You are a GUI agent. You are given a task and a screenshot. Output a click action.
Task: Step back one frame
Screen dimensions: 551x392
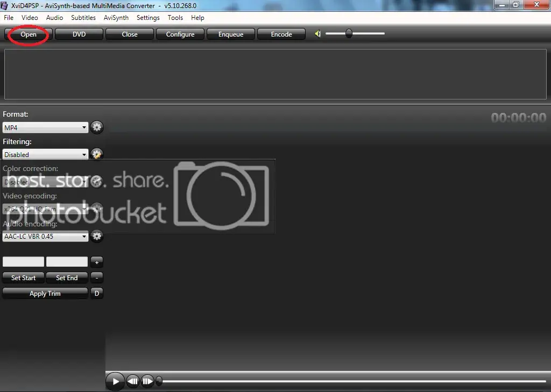tap(133, 381)
